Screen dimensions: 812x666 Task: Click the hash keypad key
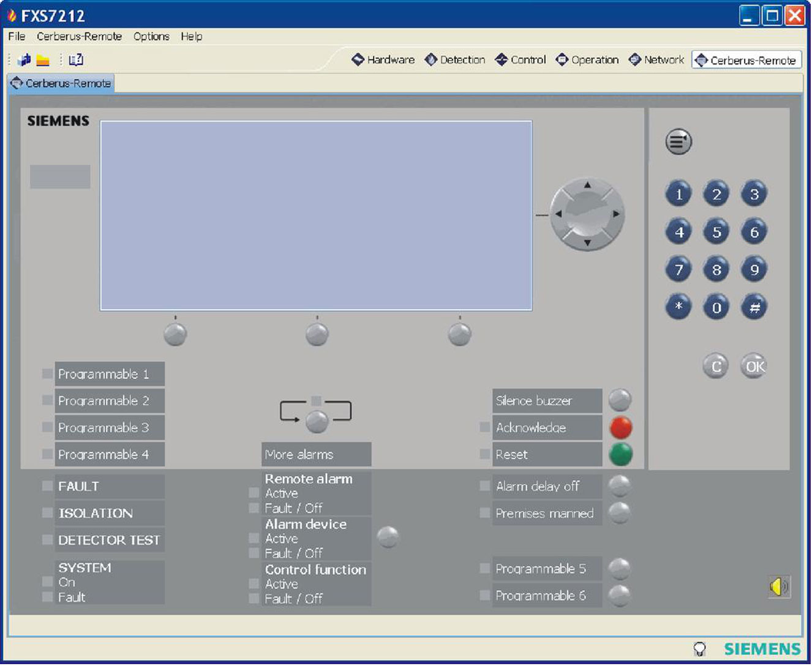point(754,307)
